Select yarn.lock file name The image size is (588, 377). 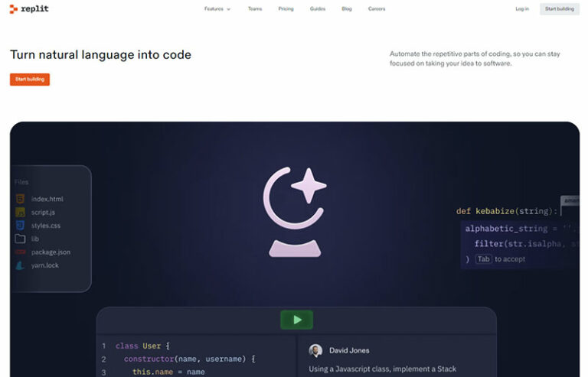pos(45,265)
